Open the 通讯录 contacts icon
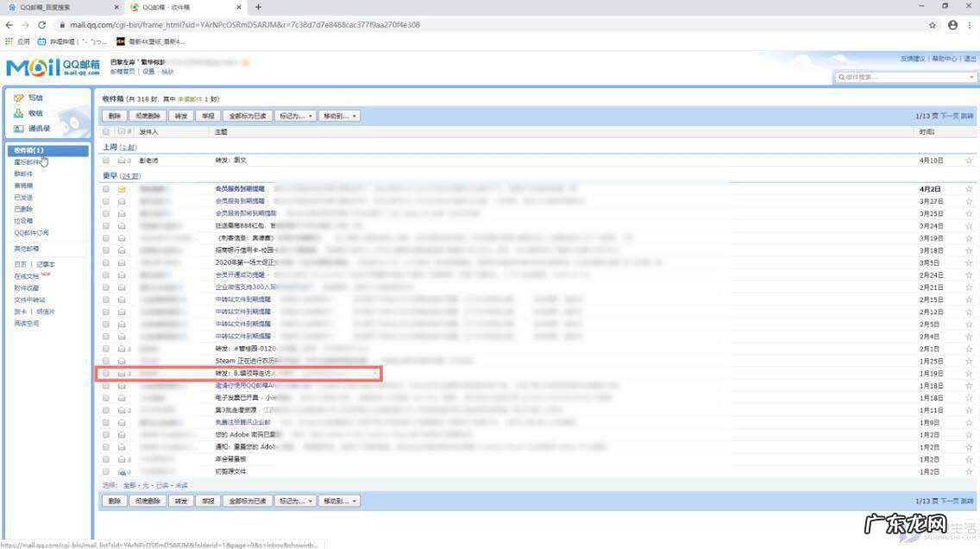 (x=19, y=129)
